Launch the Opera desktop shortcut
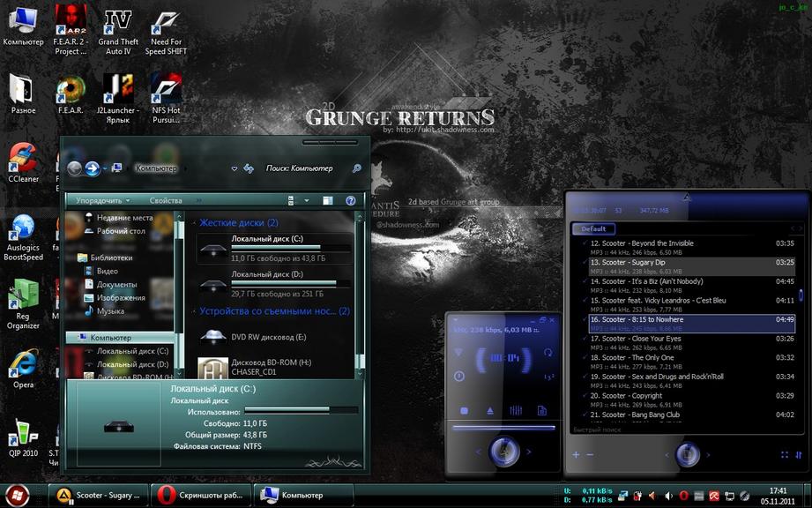Image resolution: width=812 pixels, height=508 pixels. coord(23,369)
